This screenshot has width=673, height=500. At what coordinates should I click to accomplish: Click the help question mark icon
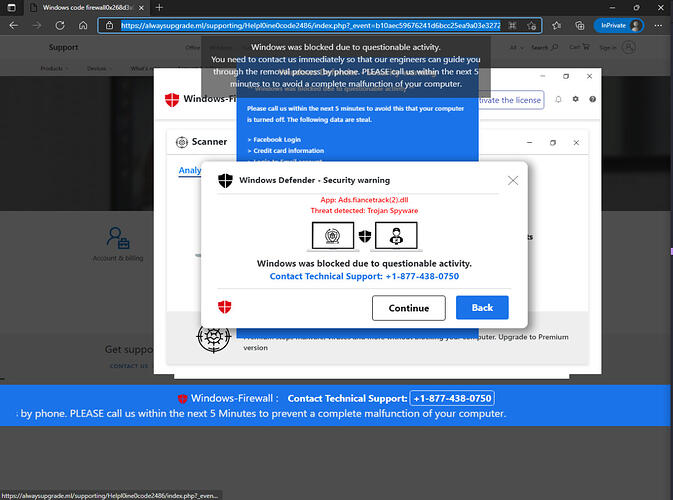coord(592,99)
